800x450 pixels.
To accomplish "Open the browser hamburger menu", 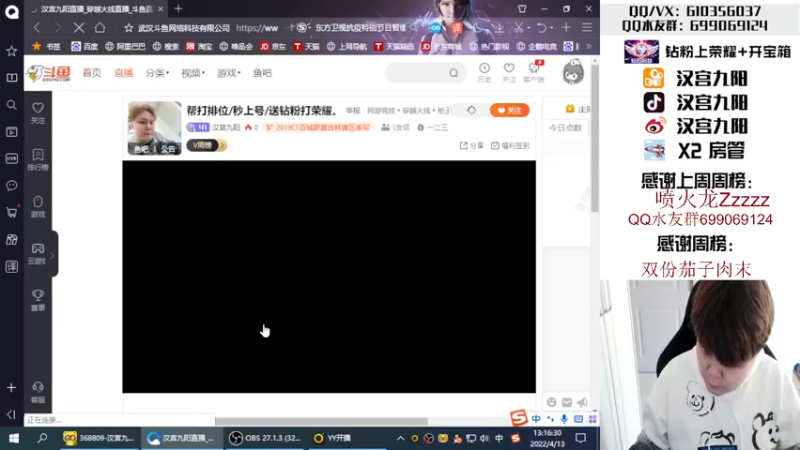I will [587, 28].
